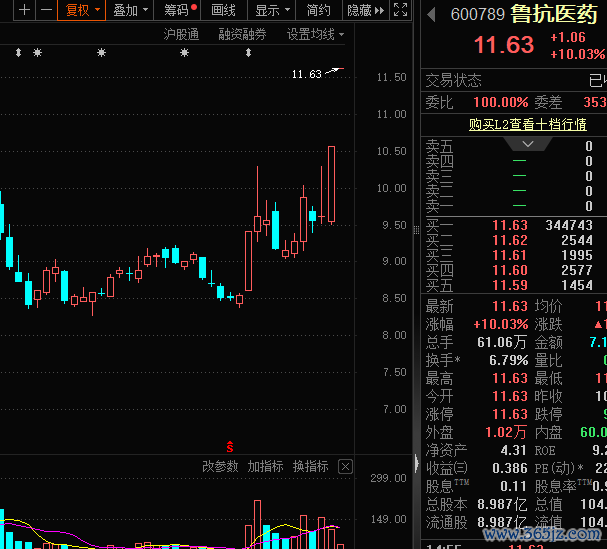Go to previous stock arrow
607x549 pixels.
pyautogui.click(x=431, y=15)
